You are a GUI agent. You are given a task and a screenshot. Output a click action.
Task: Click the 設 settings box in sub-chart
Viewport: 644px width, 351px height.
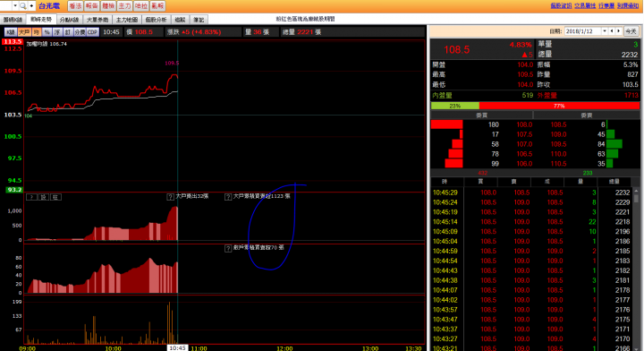44,197
